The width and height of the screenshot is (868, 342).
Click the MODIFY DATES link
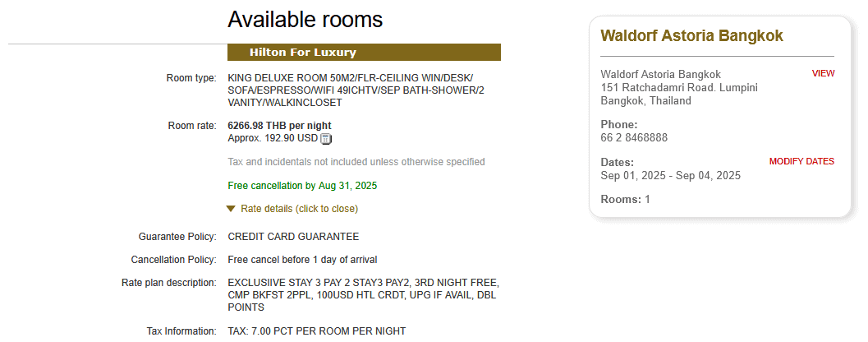click(x=801, y=161)
